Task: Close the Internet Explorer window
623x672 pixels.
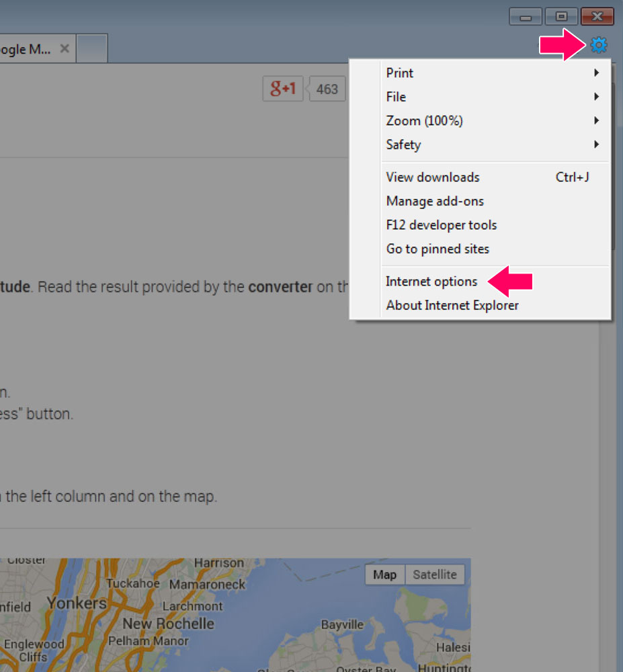Action: pyautogui.click(x=597, y=17)
